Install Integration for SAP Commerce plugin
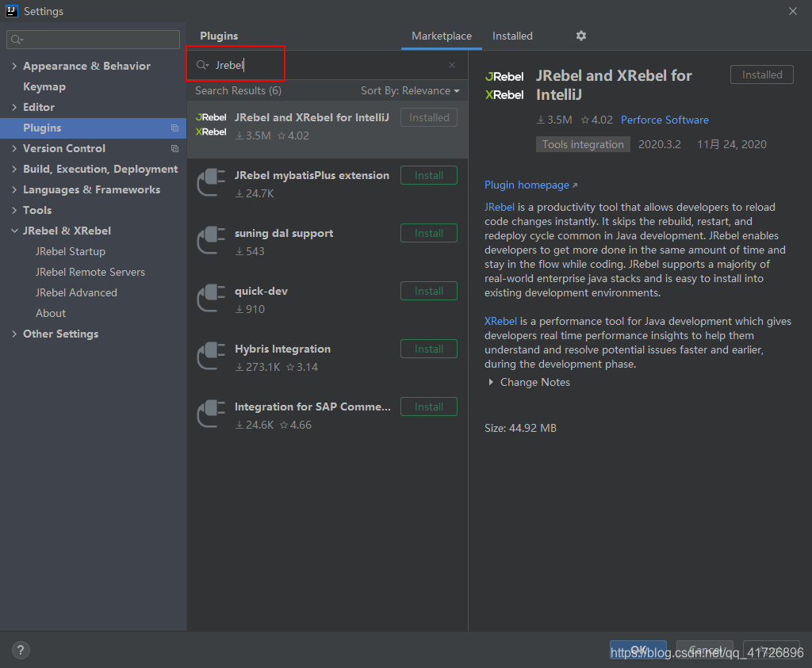This screenshot has width=812, height=668. (429, 407)
